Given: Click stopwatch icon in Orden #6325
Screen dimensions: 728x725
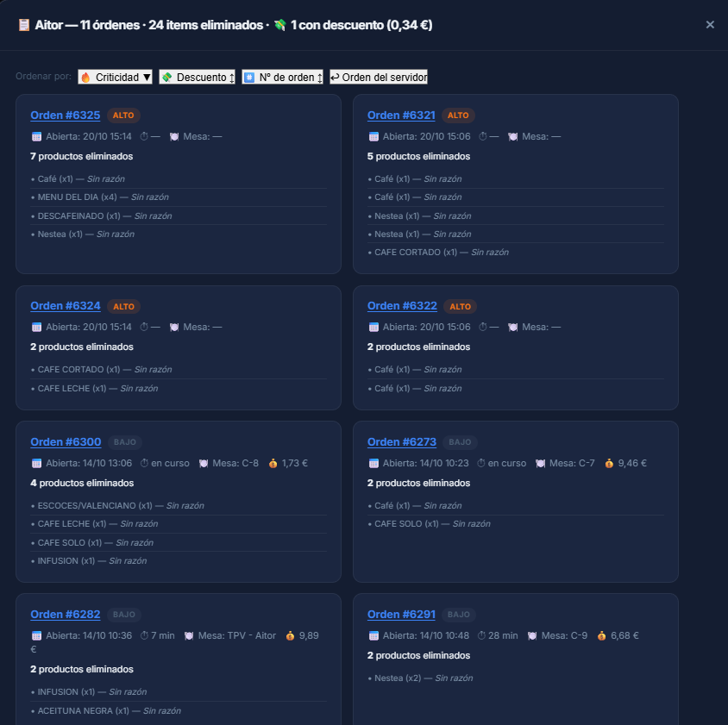Looking at the screenshot, I should tap(144, 136).
